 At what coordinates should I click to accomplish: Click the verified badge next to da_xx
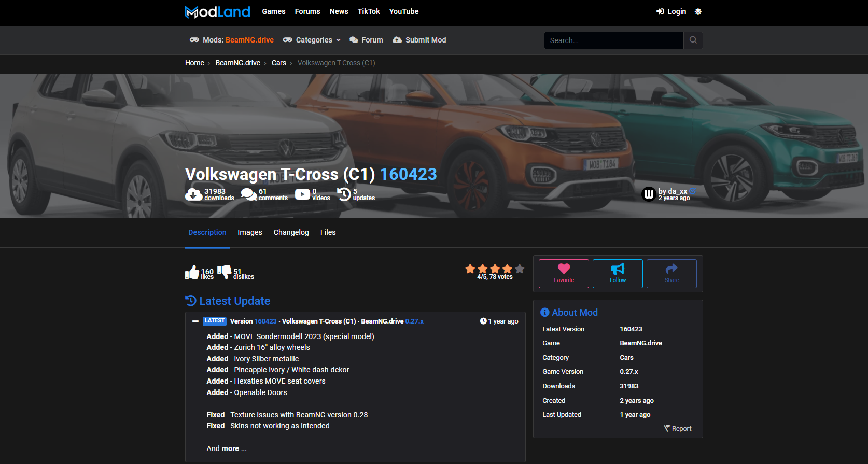[693, 191]
